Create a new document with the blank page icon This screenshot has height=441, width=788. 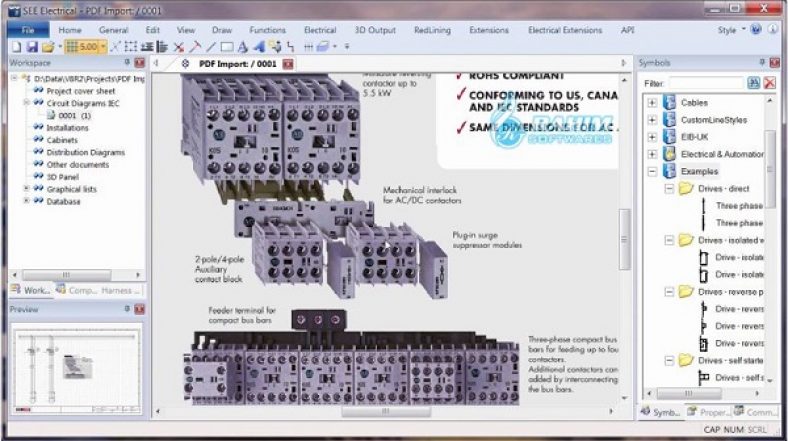(x=16, y=47)
